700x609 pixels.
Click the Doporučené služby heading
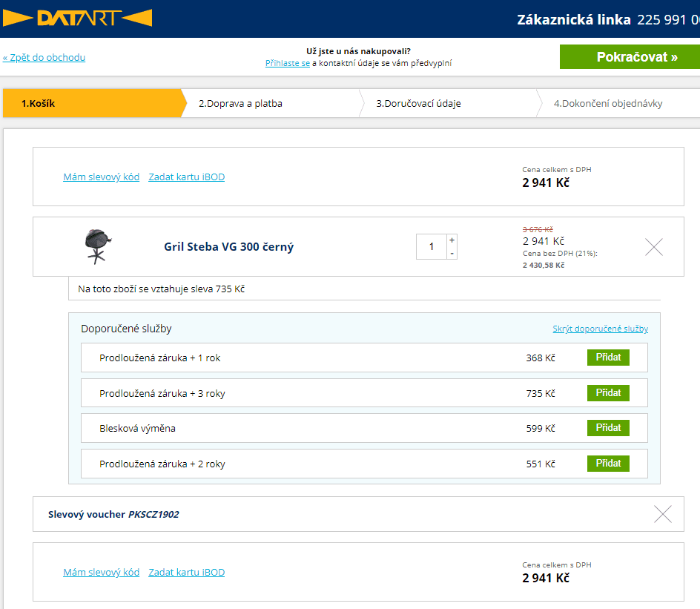pos(126,329)
